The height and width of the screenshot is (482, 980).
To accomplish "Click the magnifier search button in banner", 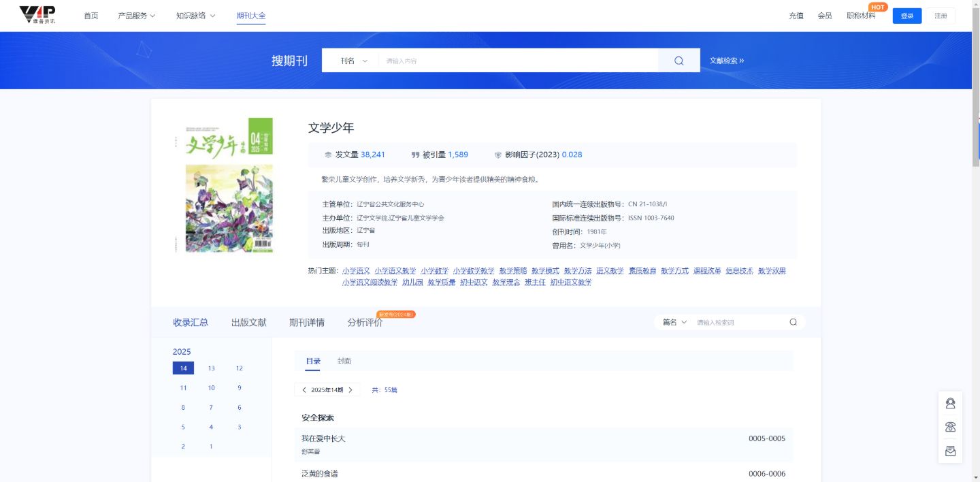I will tap(679, 61).
